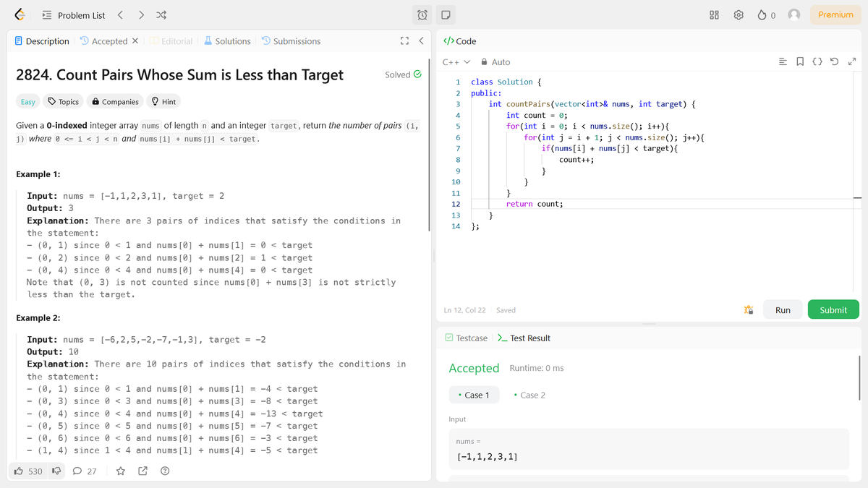868x488 pixels.
Task: Click the 'return count;' code line
Action: click(535, 204)
